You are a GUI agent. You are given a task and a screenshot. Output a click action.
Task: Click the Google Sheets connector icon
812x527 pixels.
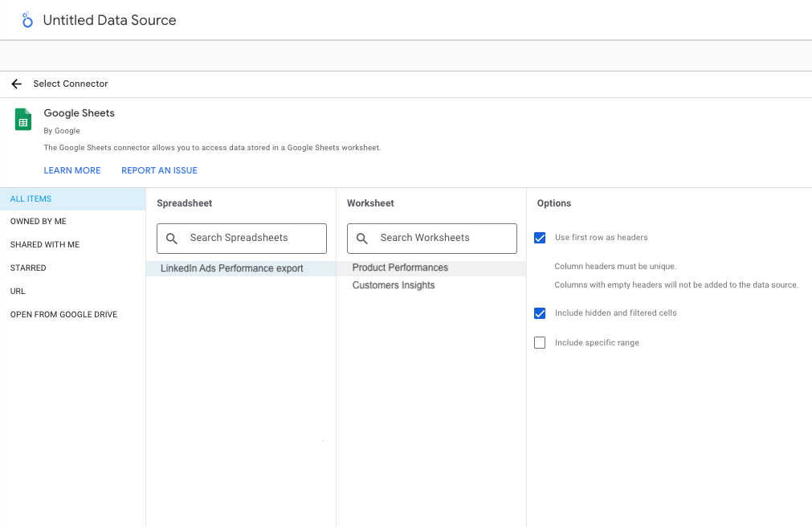point(22,119)
